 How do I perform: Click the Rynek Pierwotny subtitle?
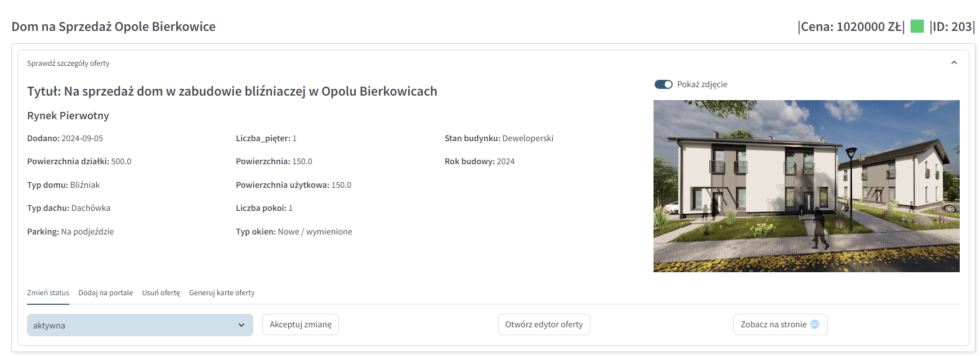(x=68, y=116)
